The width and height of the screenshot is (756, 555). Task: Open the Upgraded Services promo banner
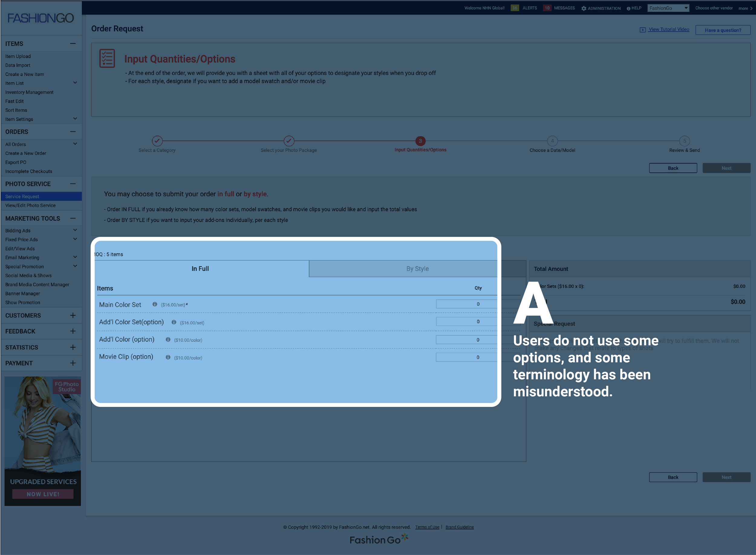43,441
